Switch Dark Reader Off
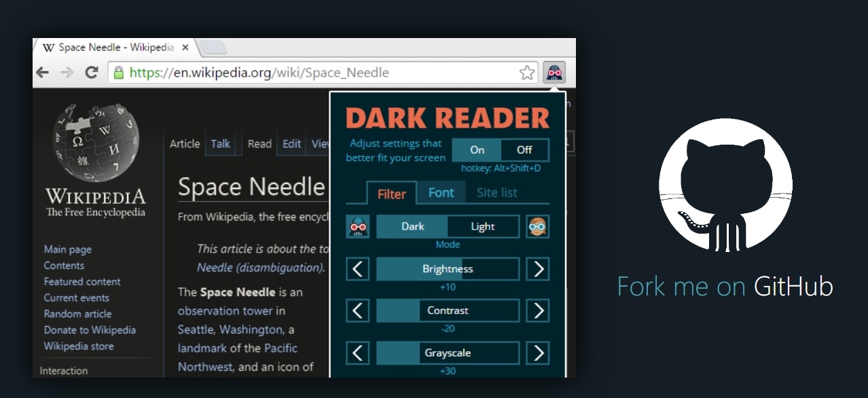This screenshot has width=868, height=398. 524,149
